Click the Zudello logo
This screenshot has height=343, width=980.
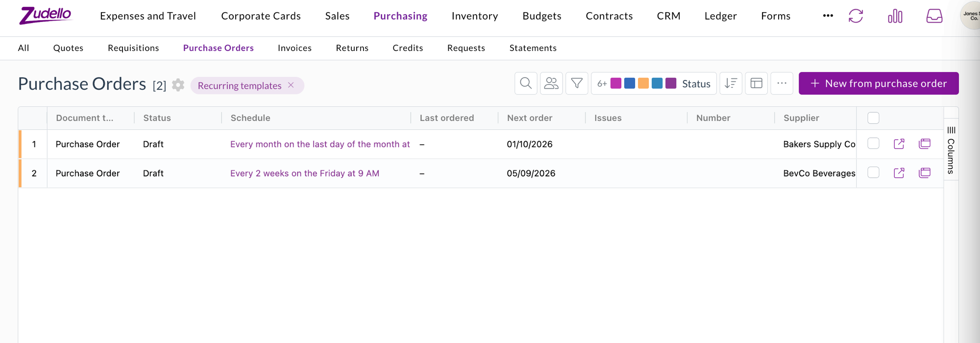coord(45,16)
